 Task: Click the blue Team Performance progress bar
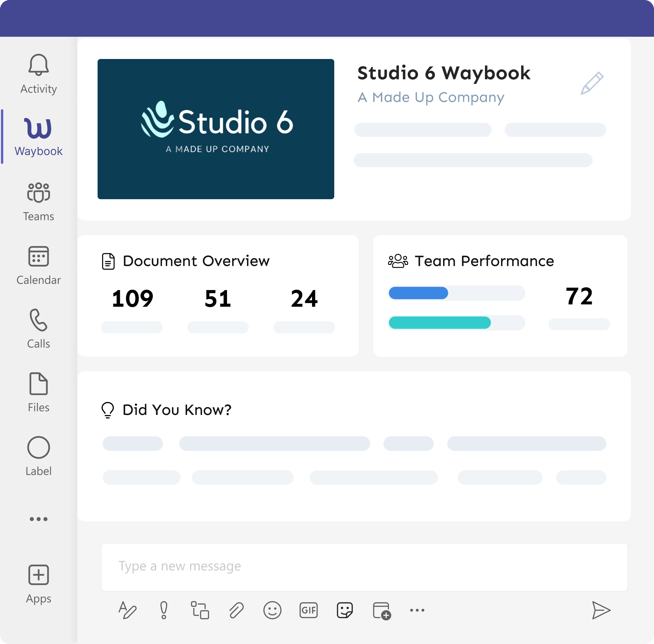418,293
